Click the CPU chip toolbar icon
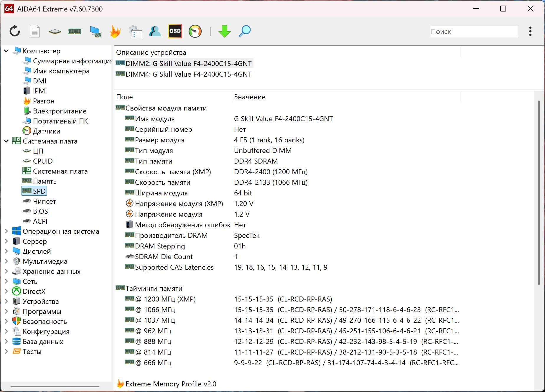 point(55,31)
